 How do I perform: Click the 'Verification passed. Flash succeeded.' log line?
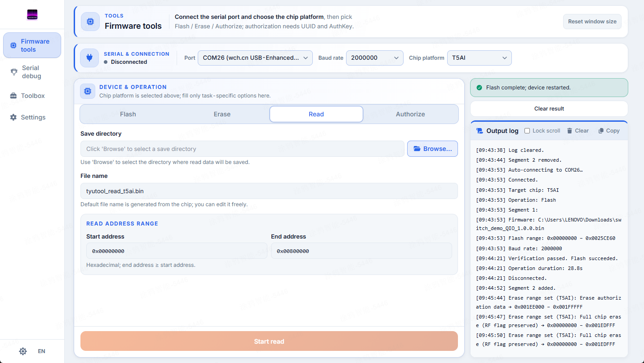[547, 258]
